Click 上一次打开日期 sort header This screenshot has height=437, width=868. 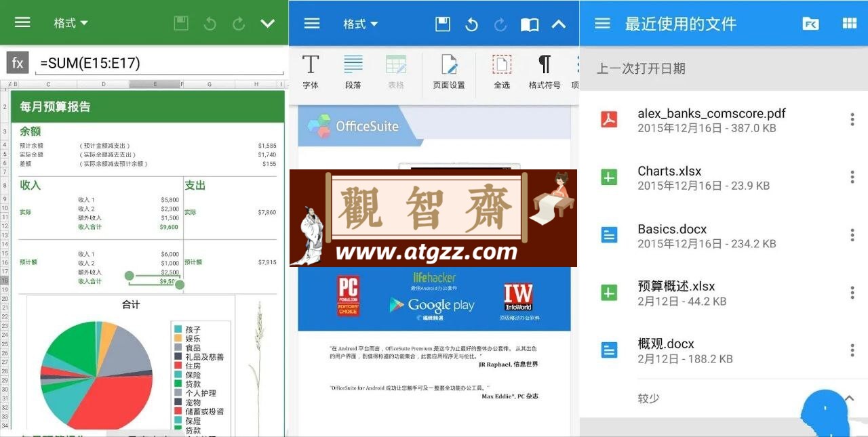point(641,68)
